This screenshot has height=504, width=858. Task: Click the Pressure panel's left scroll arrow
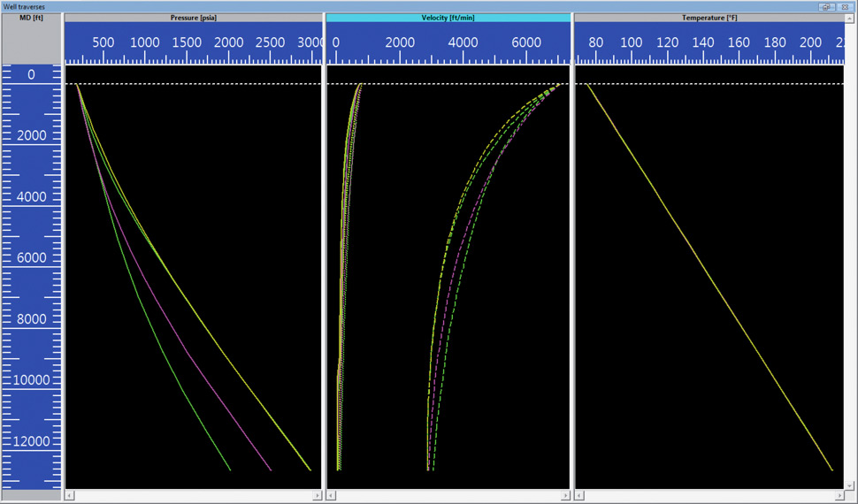pos(70,496)
